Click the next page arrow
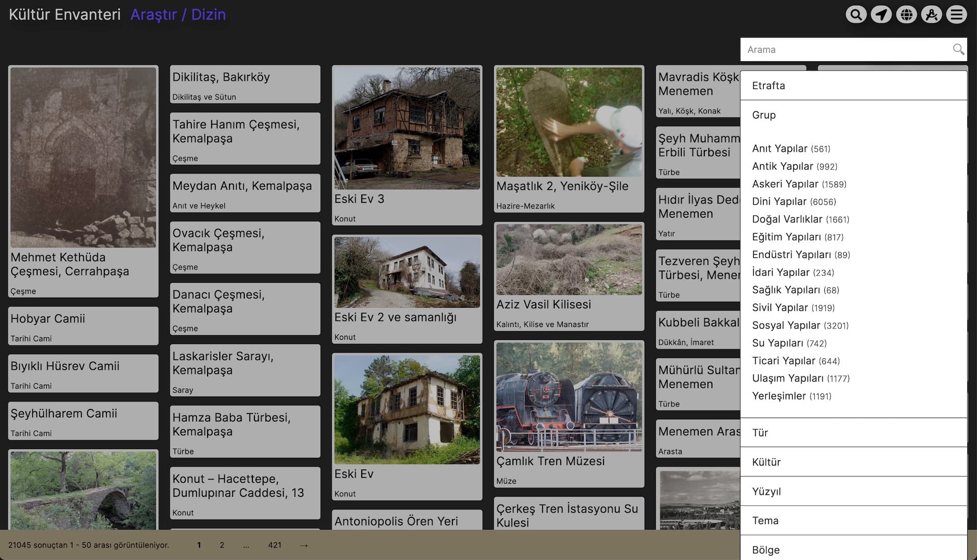 pyautogui.click(x=304, y=545)
